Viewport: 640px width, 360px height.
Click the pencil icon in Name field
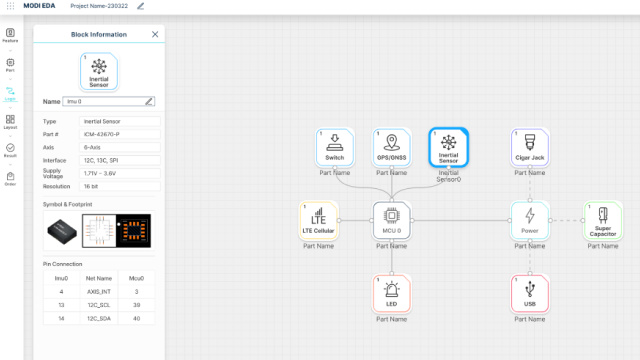pyautogui.click(x=149, y=101)
